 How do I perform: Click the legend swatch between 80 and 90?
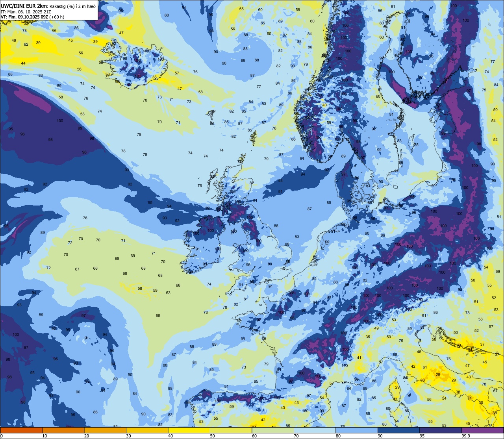pyautogui.click(x=357, y=430)
